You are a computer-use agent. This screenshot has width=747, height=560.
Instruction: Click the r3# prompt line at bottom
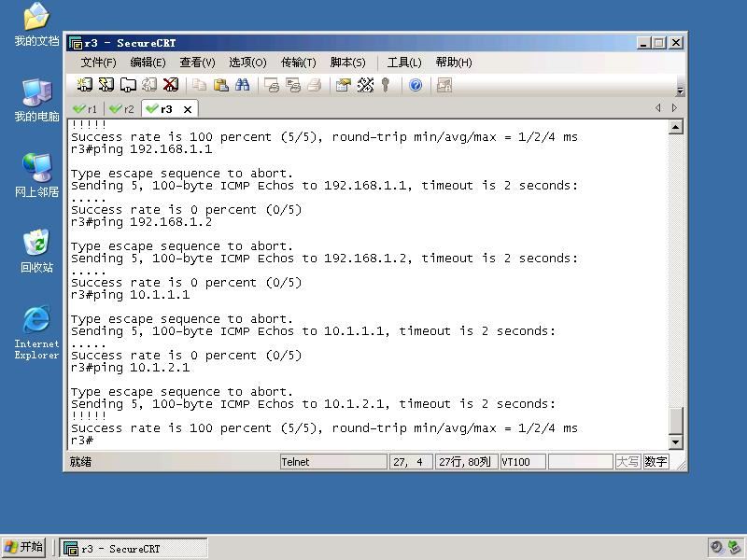82,440
